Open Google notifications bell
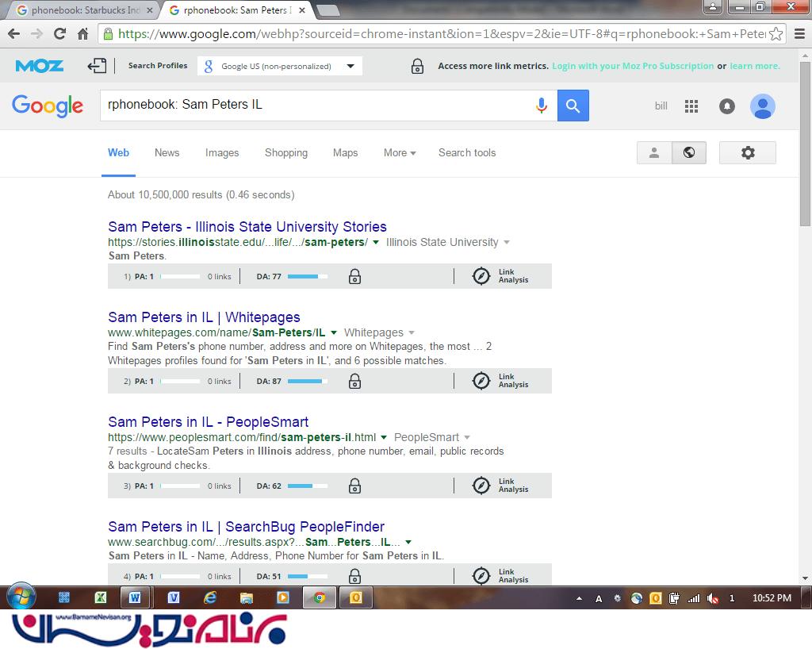 pos(727,106)
